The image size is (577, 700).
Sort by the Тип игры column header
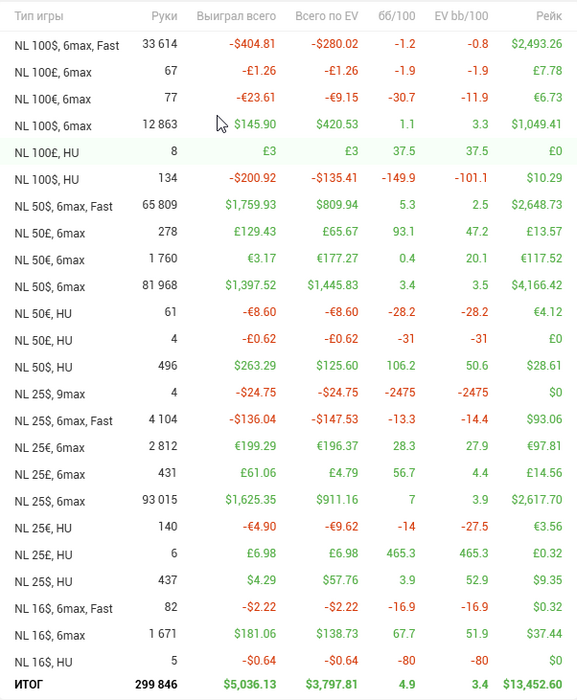tap(39, 16)
